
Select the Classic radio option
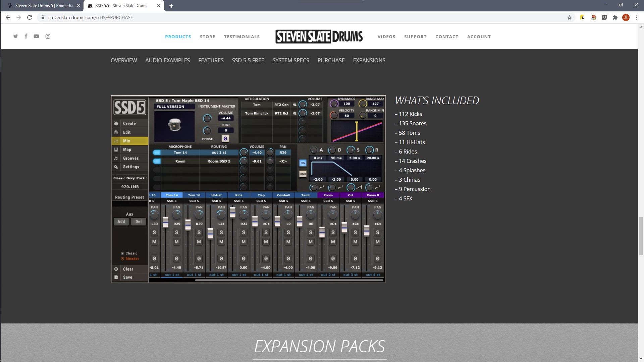[x=129, y=253]
